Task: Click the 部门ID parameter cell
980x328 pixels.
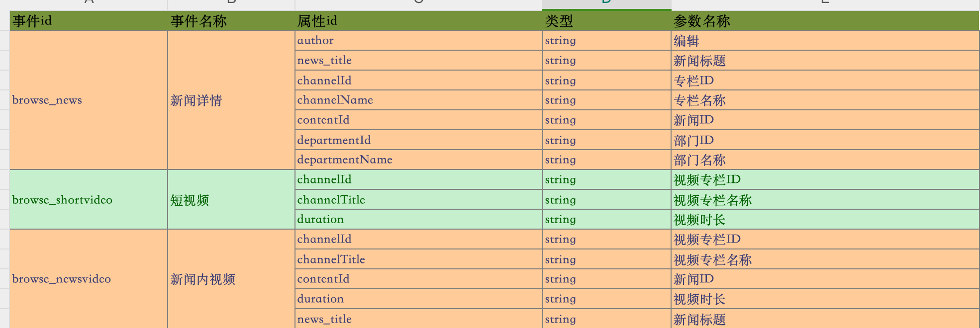Action: click(825, 140)
